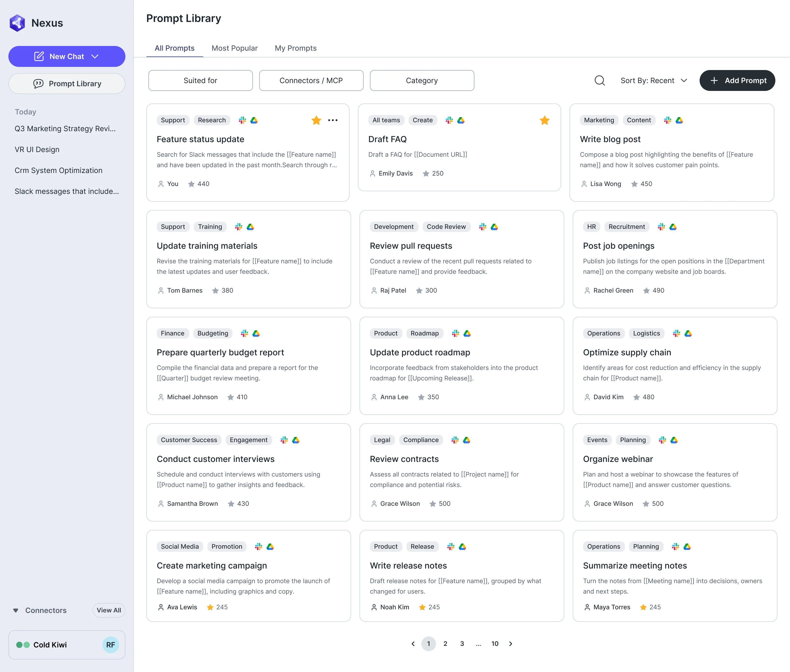This screenshot has height=672, width=790.
Task: Click Slack icon on Update training materials card
Action: (239, 227)
